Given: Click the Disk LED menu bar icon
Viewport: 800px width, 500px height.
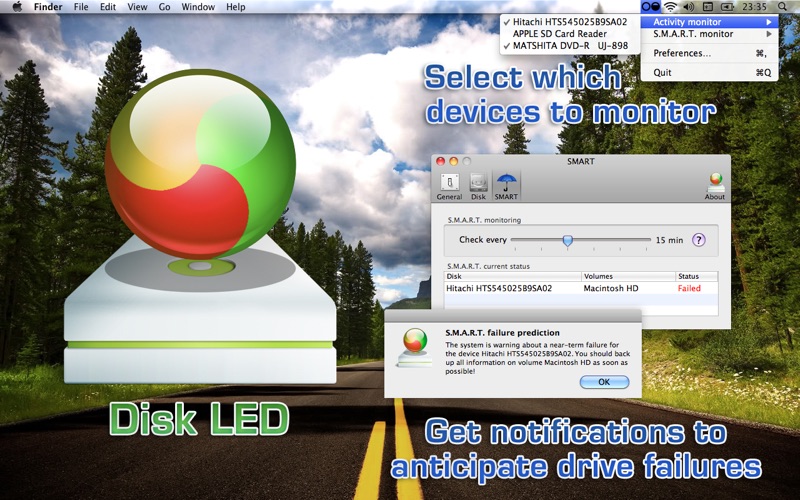Looking at the screenshot, I should tap(651, 7).
